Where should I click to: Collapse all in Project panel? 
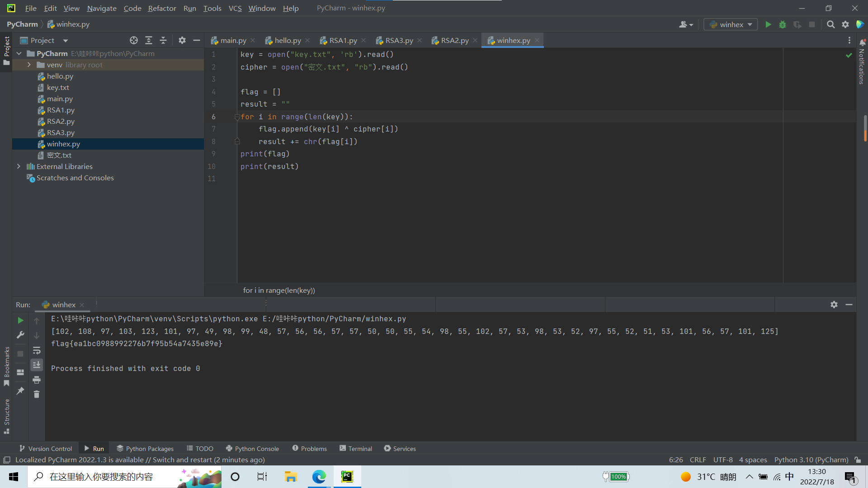(x=163, y=40)
